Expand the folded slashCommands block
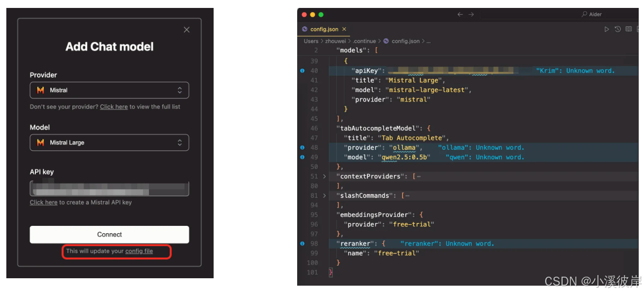644x292 pixels. tap(325, 196)
